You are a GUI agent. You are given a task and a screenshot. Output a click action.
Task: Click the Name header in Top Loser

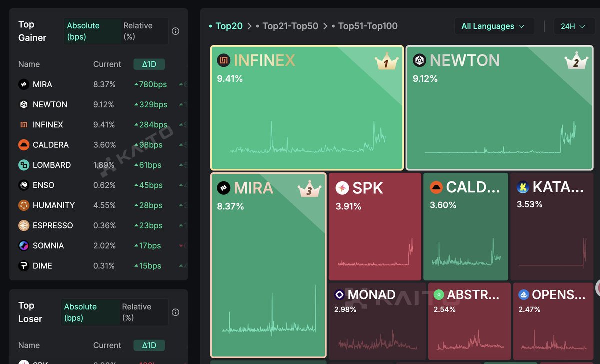[x=29, y=345]
